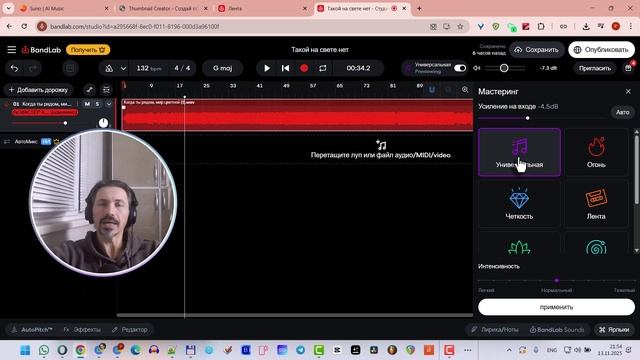Start playback with the play button
This screenshot has height=360, width=640.
click(267, 68)
